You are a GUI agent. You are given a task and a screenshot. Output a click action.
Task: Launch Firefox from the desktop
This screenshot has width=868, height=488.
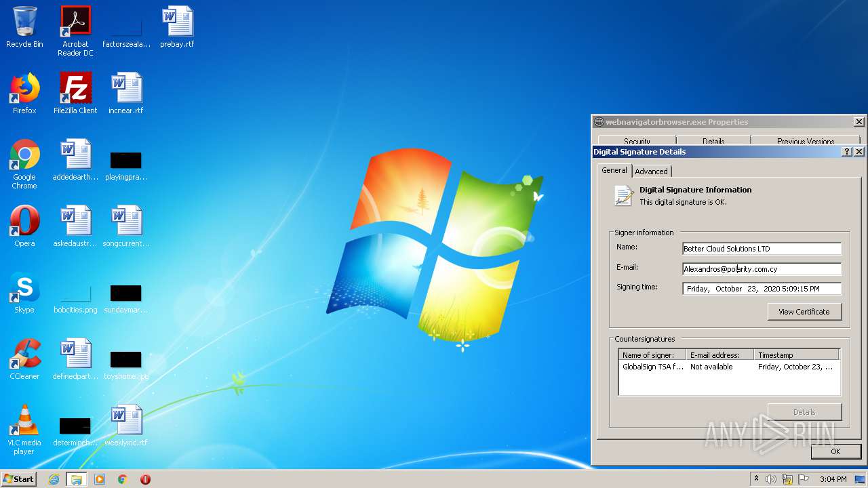point(24,94)
